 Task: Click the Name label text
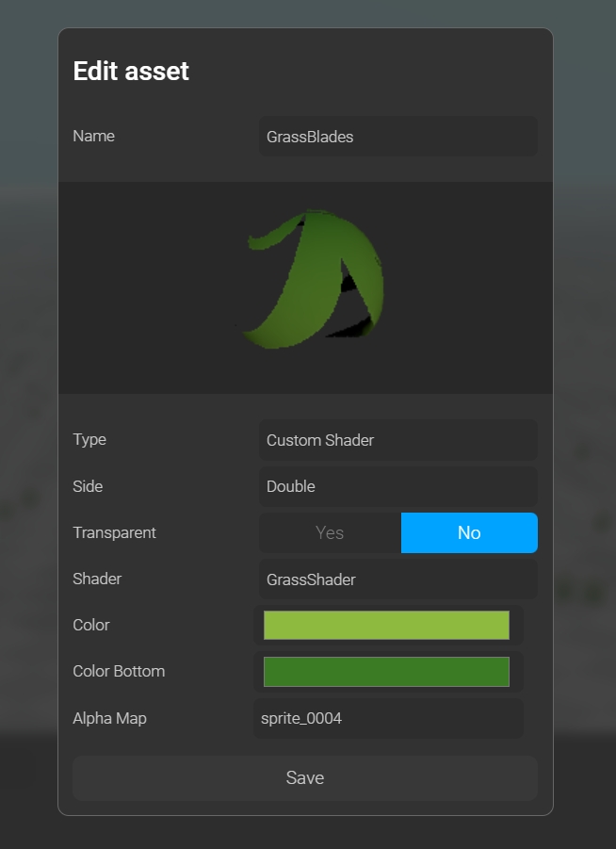(93, 136)
